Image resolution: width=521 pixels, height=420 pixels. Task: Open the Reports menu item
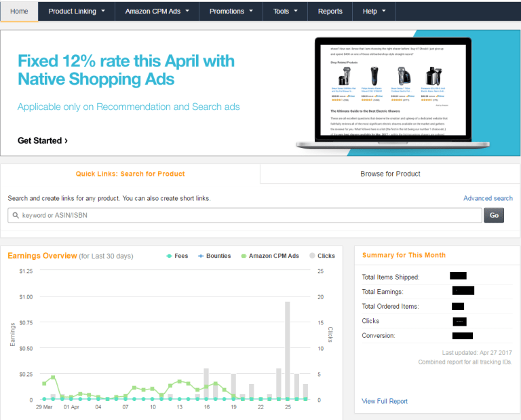coord(330,12)
